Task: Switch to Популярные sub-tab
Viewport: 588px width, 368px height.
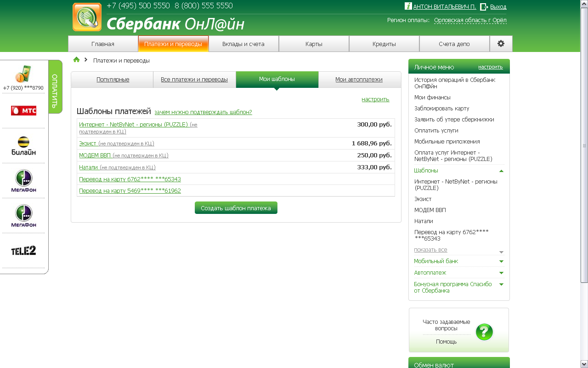Action: [113, 79]
